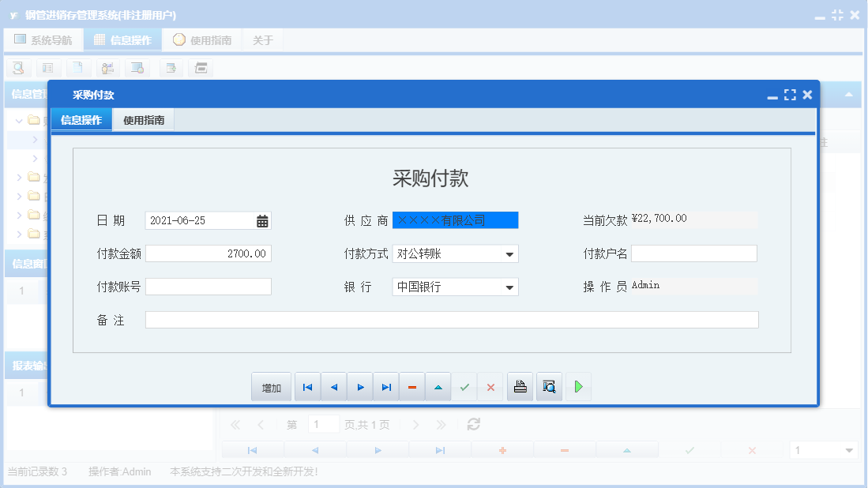Viewport: 868px width, 488px height.
Task: Jump to the last record in the dialog
Action: (386, 386)
